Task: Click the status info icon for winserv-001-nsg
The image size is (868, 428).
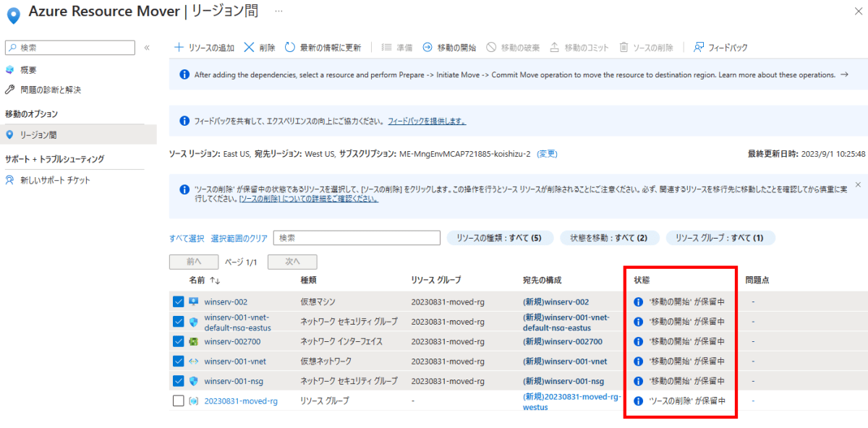Action: [638, 381]
